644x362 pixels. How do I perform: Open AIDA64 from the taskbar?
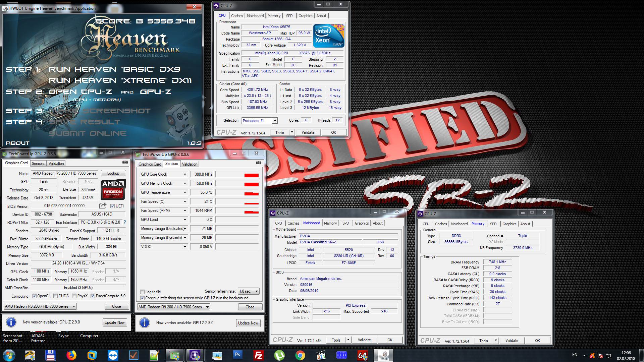[362, 355]
